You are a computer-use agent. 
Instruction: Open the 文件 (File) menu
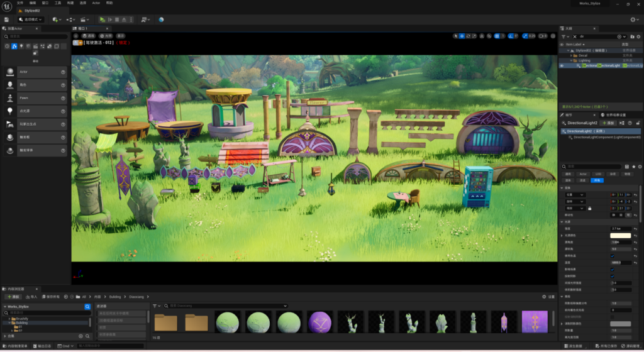[20, 3]
